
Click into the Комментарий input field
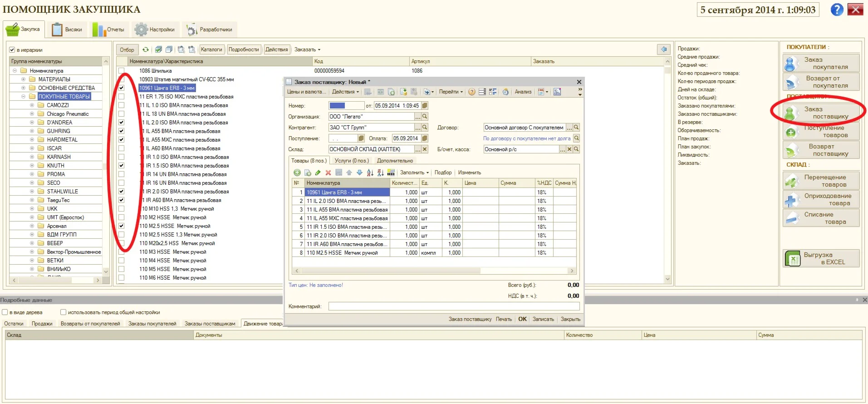pos(454,306)
